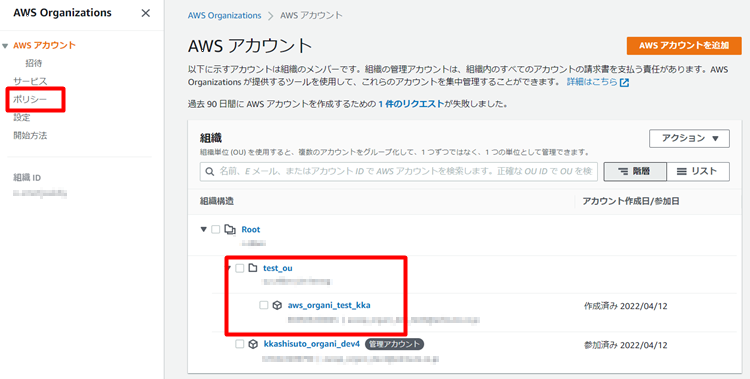Open the aws_organi_test_kka account link
750x379 pixels.
click(x=329, y=305)
